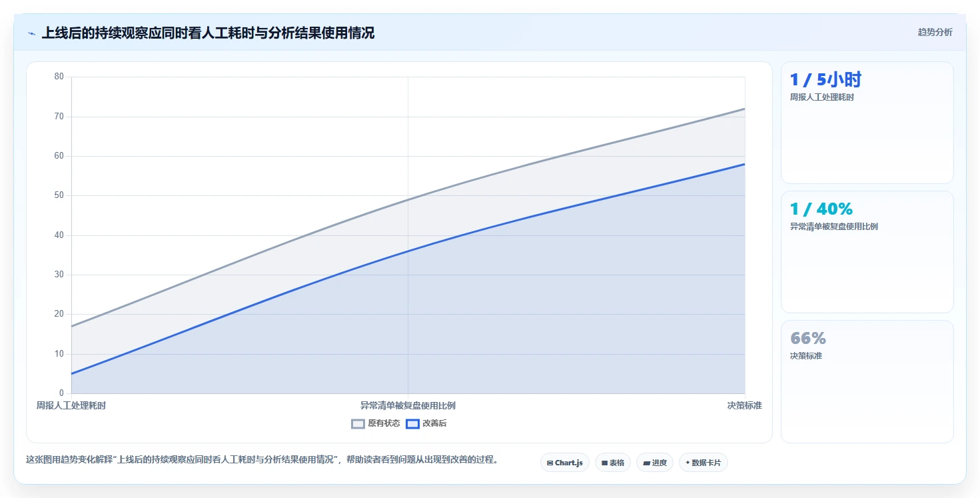The width and height of the screenshot is (980, 498).
Task: Click the y-axis value 80
Action: tap(59, 77)
